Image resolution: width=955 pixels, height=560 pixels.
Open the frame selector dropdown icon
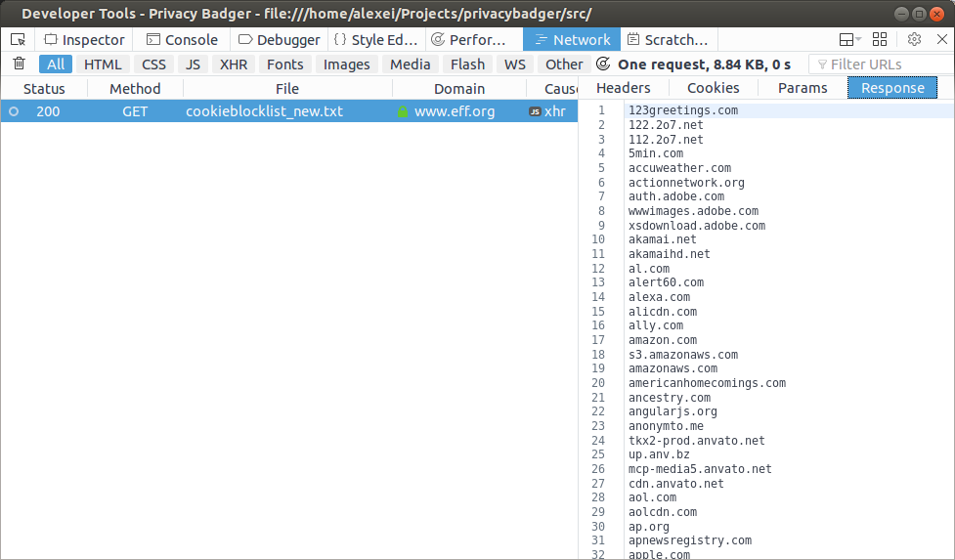pos(849,39)
